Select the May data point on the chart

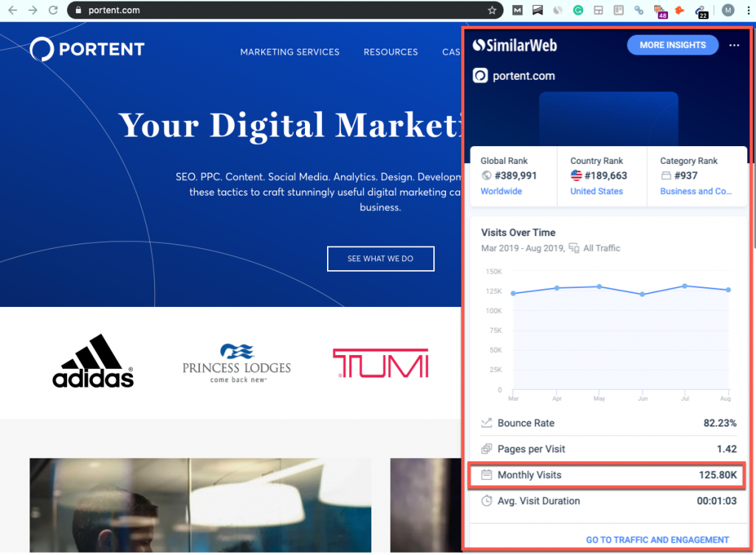tap(599, 286)
